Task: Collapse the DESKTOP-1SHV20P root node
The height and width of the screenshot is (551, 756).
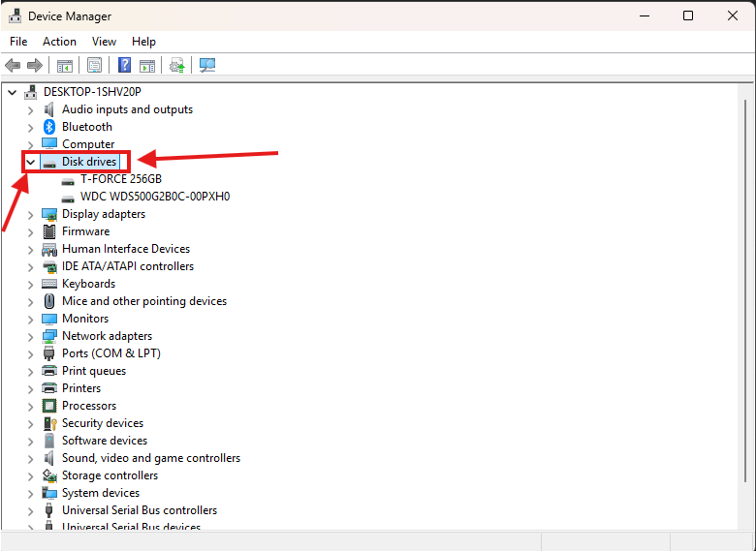Action: tap(13, 92)
